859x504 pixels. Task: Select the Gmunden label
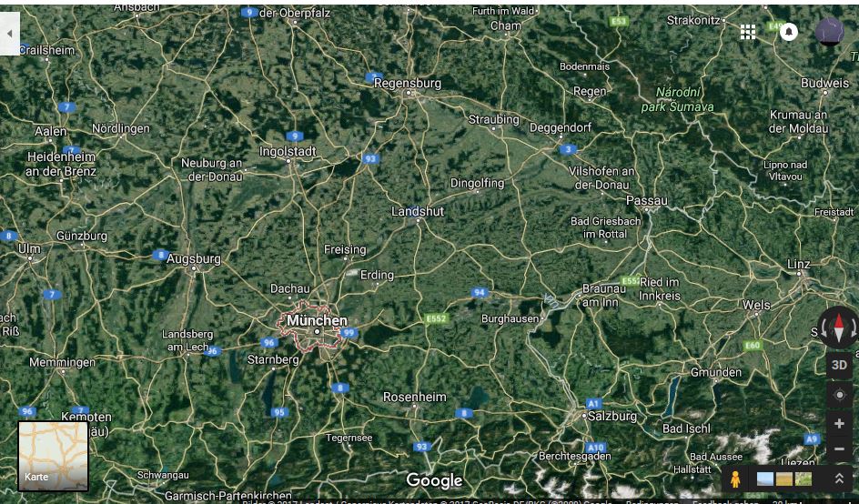[715, 372]
